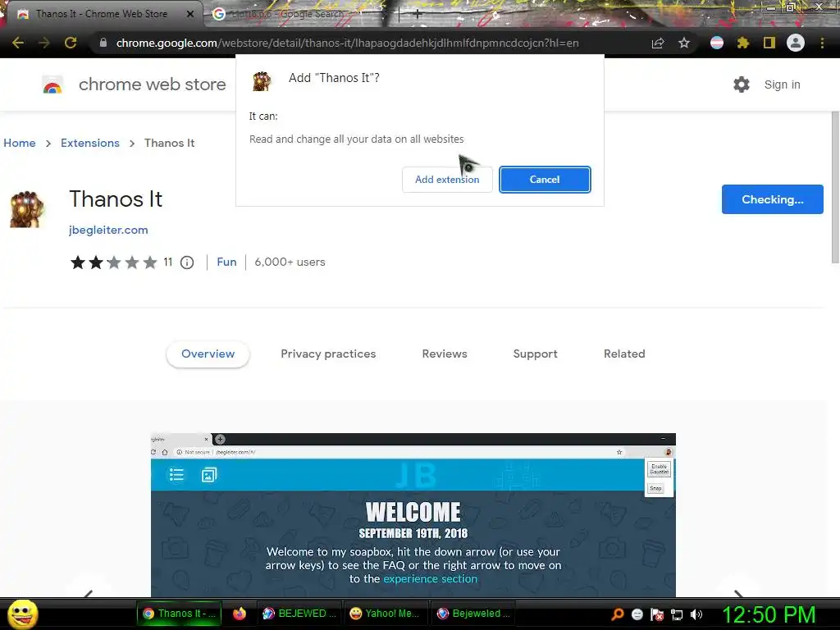840x630 pixels.
Task: Open web store settings gear
Action: 742,84
